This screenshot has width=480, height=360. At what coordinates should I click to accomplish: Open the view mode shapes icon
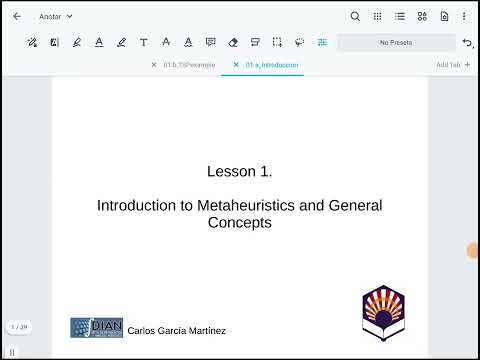pyautogui.click(x=422, y=16)
